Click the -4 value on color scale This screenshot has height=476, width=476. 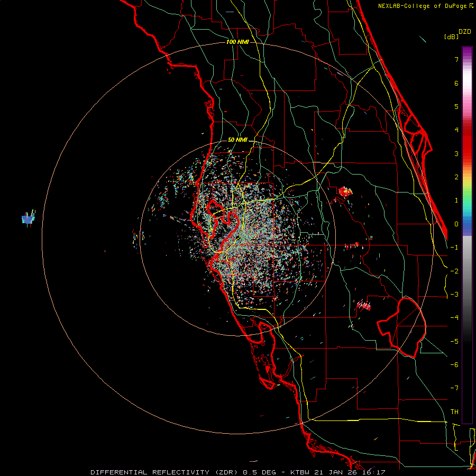coord(454,318)
